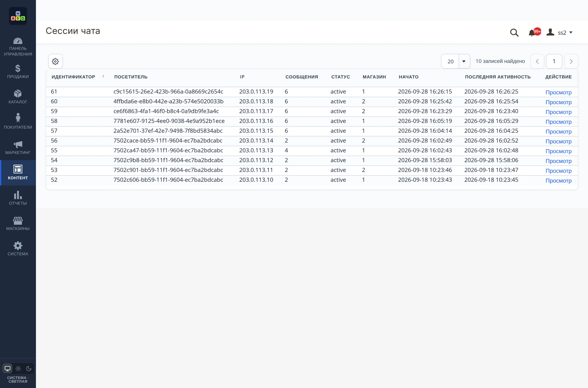Click the 10 записей найдено text

500,61
